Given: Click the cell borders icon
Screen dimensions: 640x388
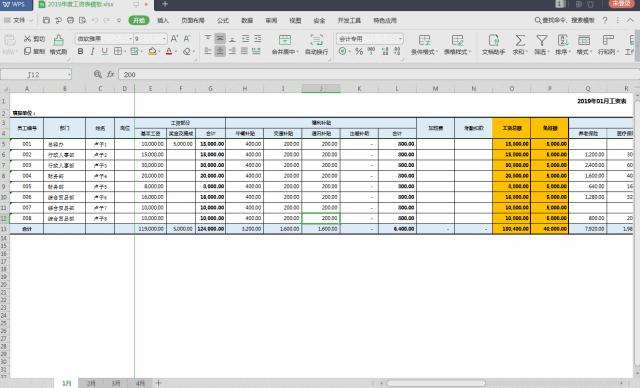Looking at the screenshot, I should click(118, 51).
